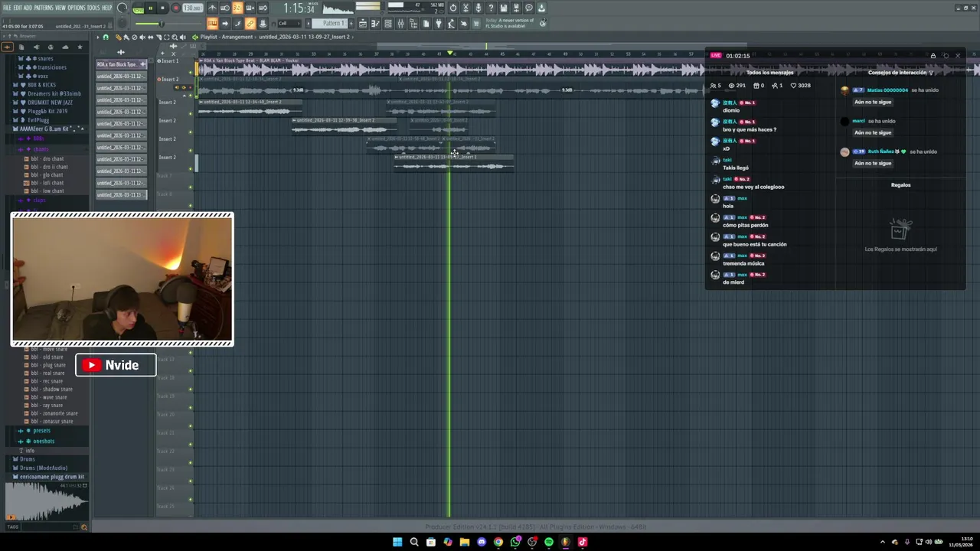980x551 pixels.
Task: Open the Channel rack view icon
Action: pos(387,24)
